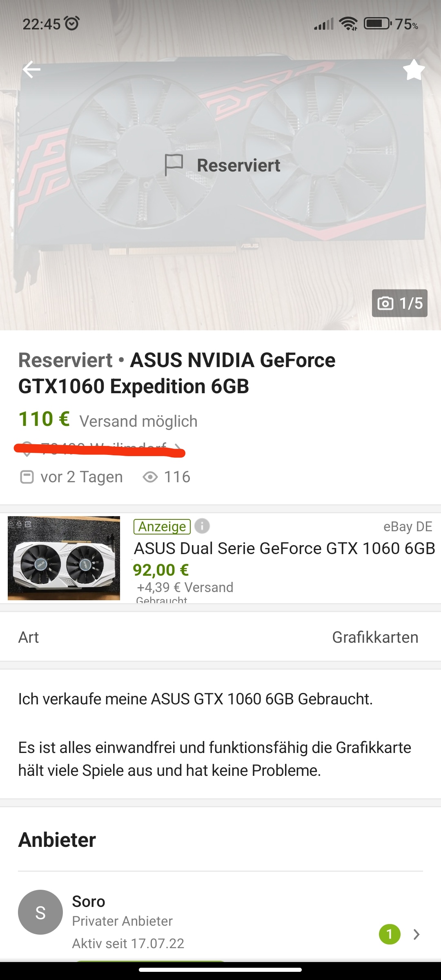The width and height of the screenshot is (441, 980).
Task: Tap the graphics card main photo
Action: pyautogui.click(x=220, y=165)
